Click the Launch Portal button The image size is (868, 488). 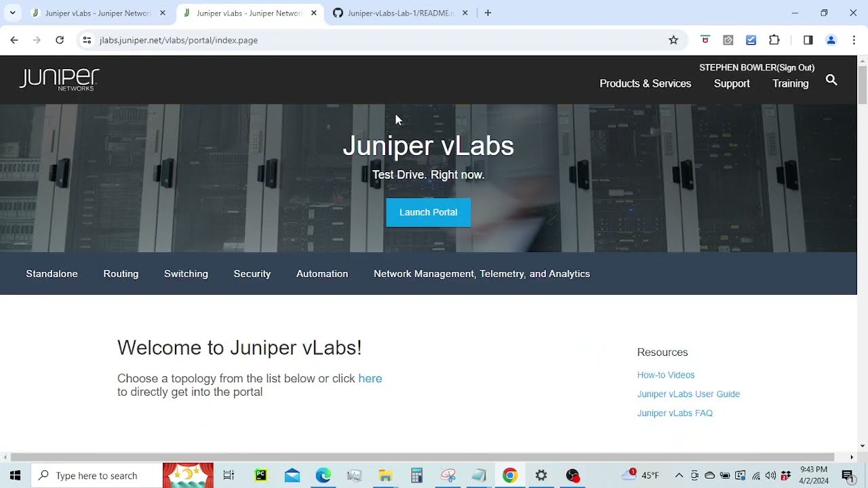pos(429,212)
